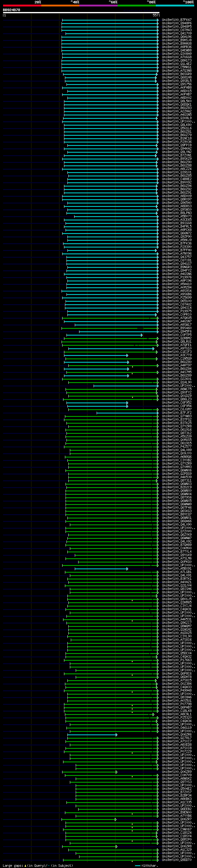Select hit label UniRef100_B7FJF2
The height and width of the screenshot is (868, 197).
click(176, 413)
